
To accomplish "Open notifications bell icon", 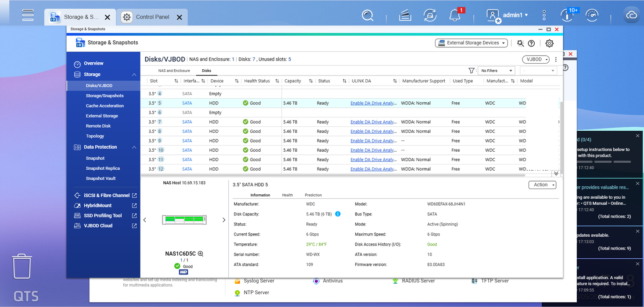I will 455,16.
